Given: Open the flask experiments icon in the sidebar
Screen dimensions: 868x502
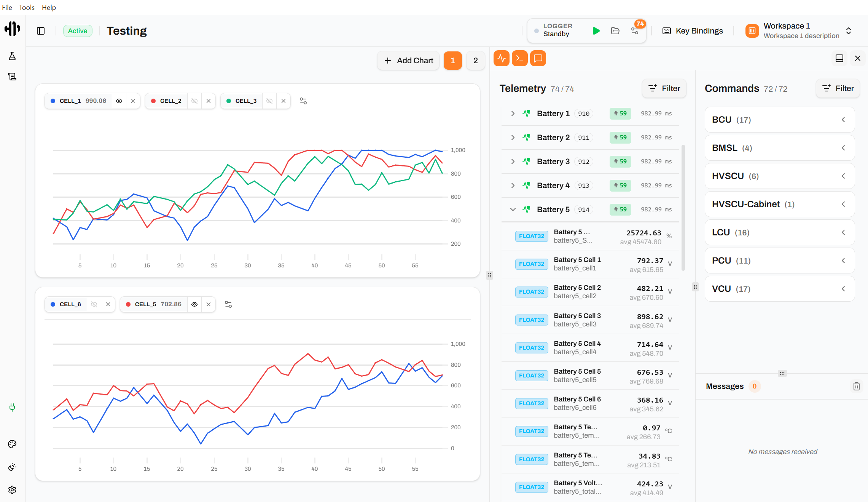Looking at the screenshot, I should 12,56.
